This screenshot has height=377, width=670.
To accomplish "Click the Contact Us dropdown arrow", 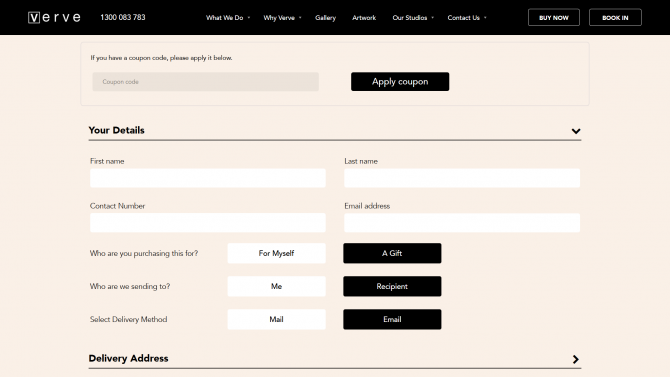I will point(485,18).
